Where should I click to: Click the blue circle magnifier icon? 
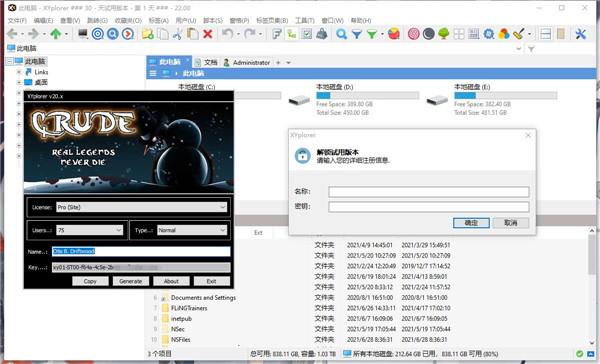[x=112, y=34]
